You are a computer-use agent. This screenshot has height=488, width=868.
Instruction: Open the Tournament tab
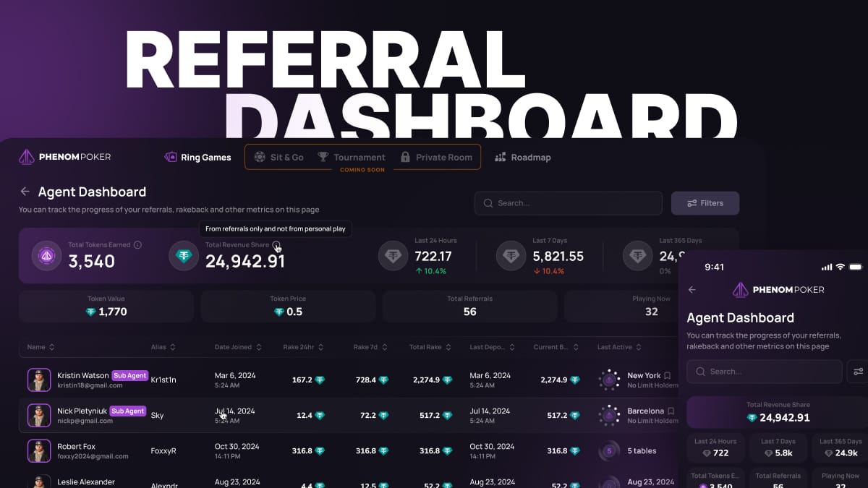[x=351, y=157]
